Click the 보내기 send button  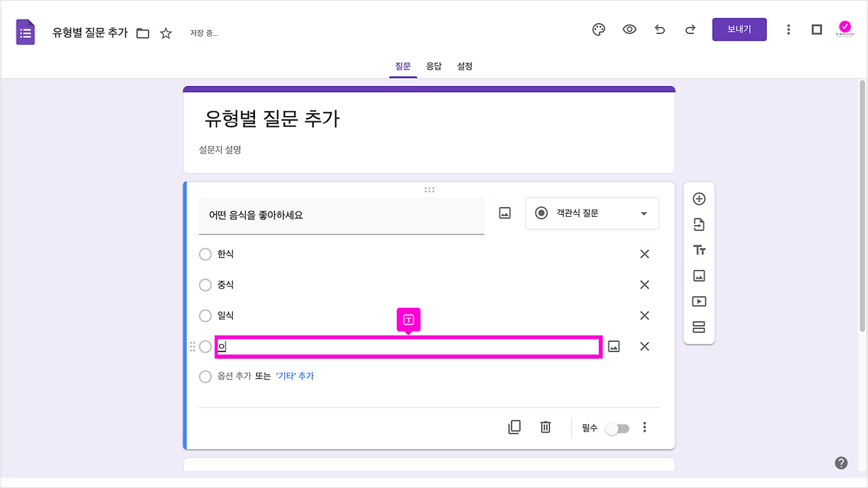coord(739,29)
